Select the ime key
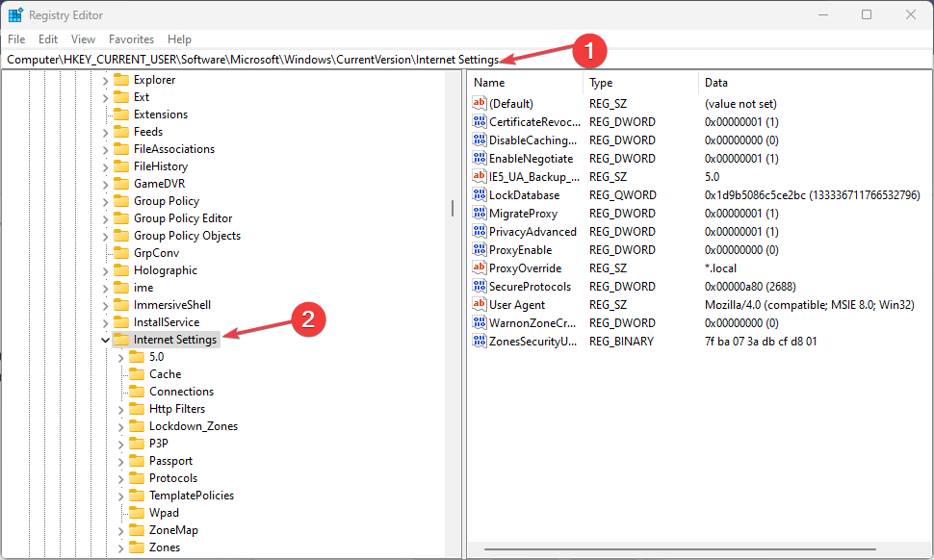Screen dimensions: 934x560 pos(143,288)
